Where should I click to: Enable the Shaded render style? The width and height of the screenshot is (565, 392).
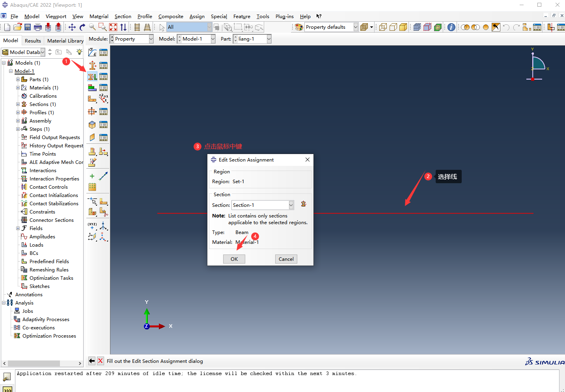(x=403, y=27)
